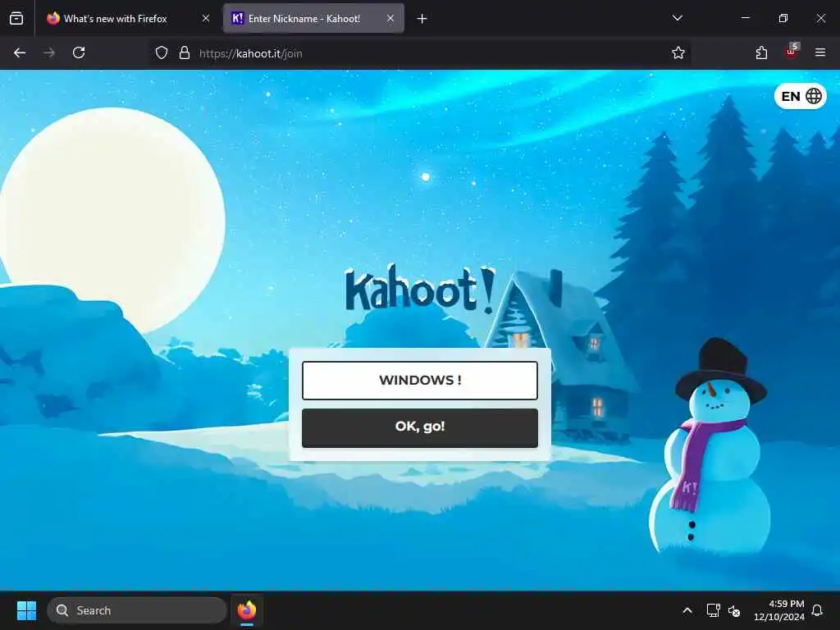Go forward one page
The image size is (840, 630).
[49, 52]
